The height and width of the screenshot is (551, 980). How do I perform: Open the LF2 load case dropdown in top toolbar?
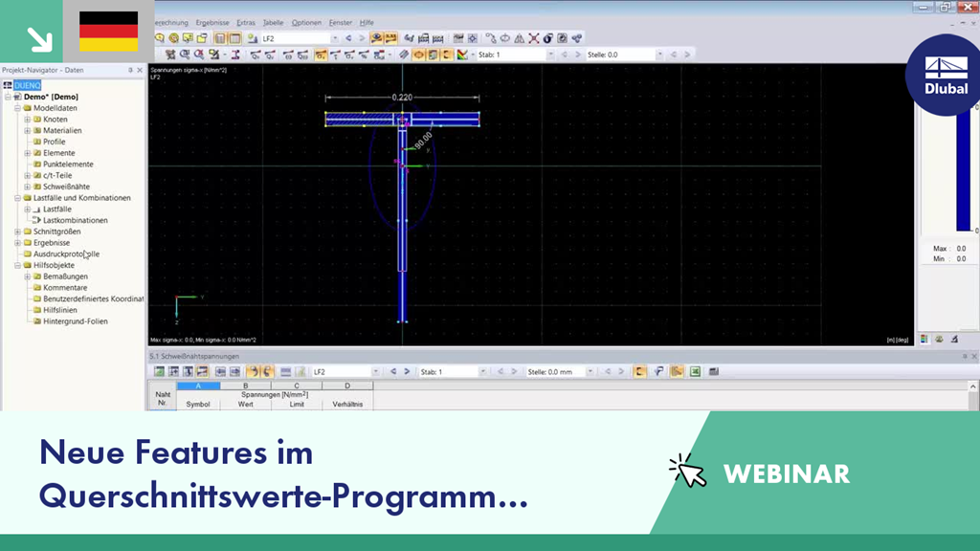(x=335, y=38)
